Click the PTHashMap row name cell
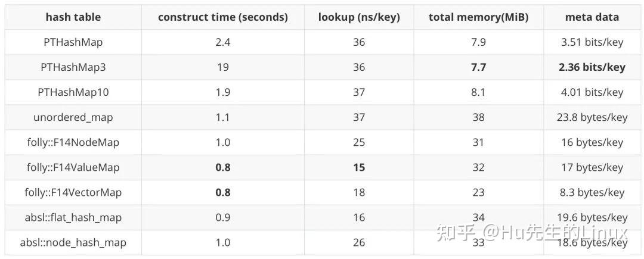Viewport: 644px width, 259px height. coord(73,42)
